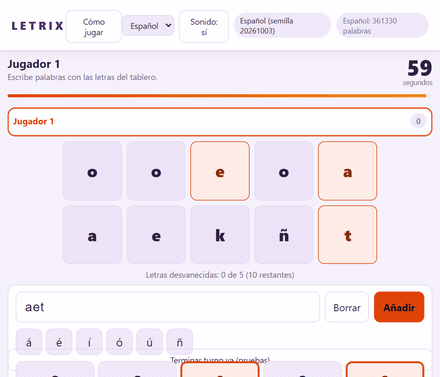440x377 pixels.
Task: Click the Borrar button
Action: [347, 307]
